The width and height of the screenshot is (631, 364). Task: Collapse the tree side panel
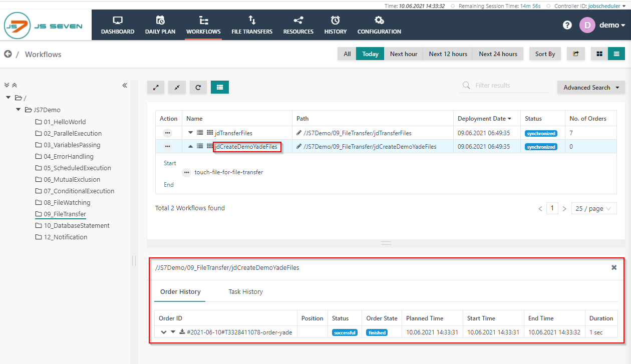pos(125,86)
